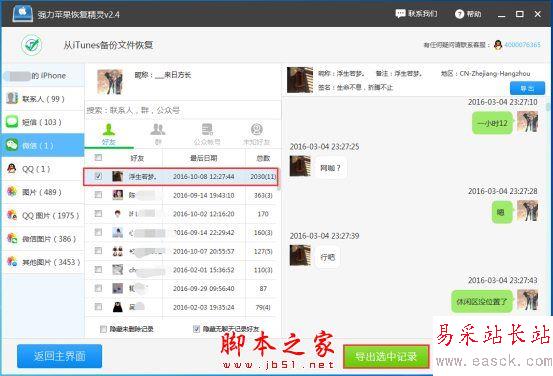The width and height of the screenshot is (553, 376).
Task: Click the 2016-10-08 12:27:44 date cell
Action: coord(203,176)
